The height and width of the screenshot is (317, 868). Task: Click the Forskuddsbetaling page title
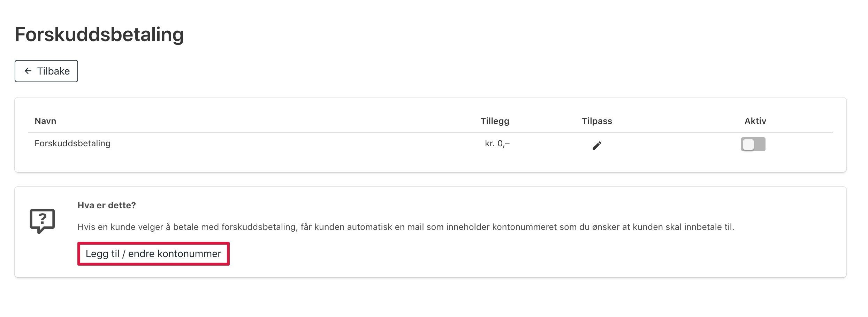pos(99,34)
